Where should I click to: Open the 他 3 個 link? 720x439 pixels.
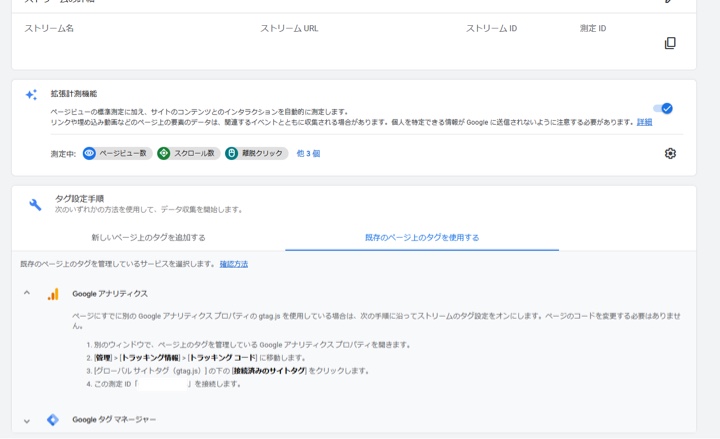(308, 153)
